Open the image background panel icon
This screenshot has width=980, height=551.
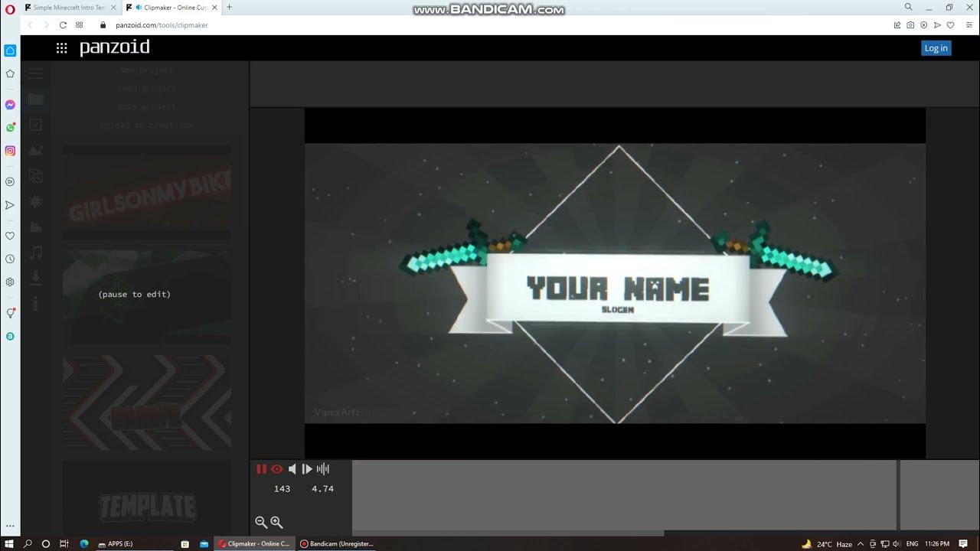tap(35, 151)
